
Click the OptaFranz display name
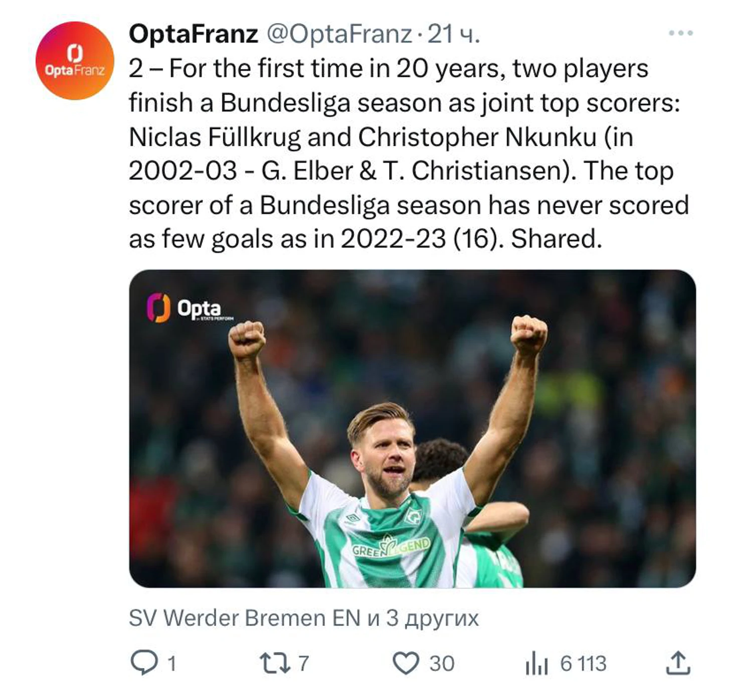pos(194,34)
